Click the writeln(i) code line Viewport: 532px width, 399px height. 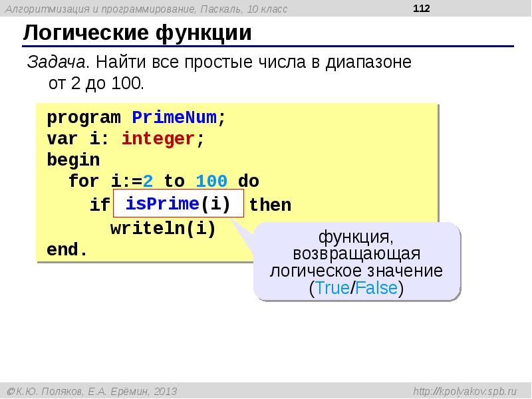[x=163, y=229]
